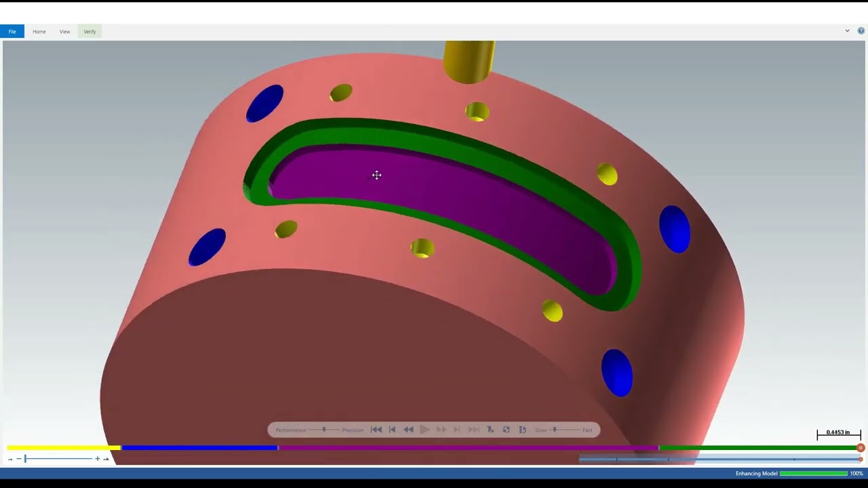The width and height of the screenshot is (868, 488).
Task: Click the timeline zoom slider handle
Action: pos(26,459)
